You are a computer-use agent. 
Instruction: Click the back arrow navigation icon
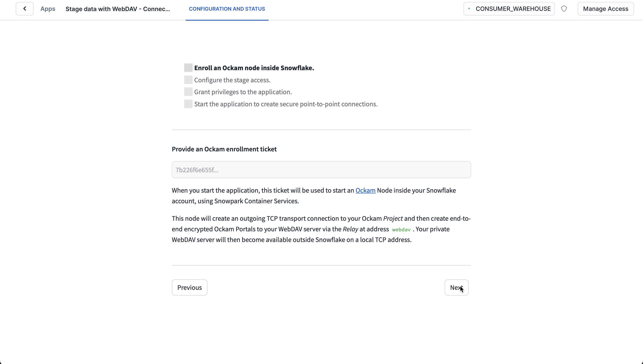pos(25,8)
